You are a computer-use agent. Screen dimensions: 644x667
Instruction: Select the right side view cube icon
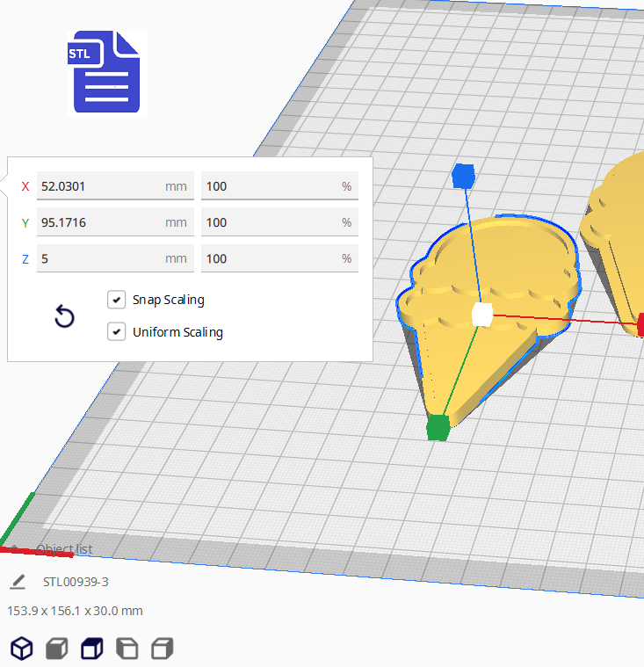(x=162, y=649)
